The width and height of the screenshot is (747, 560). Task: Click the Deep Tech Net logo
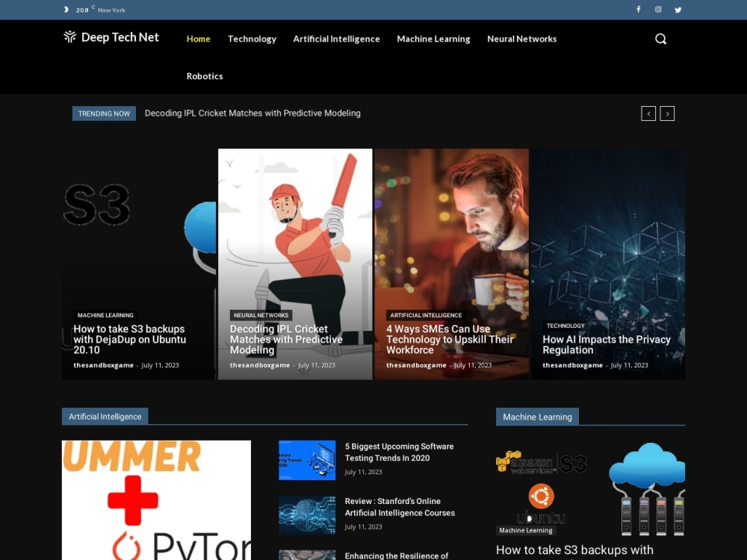tap(111, 37)
